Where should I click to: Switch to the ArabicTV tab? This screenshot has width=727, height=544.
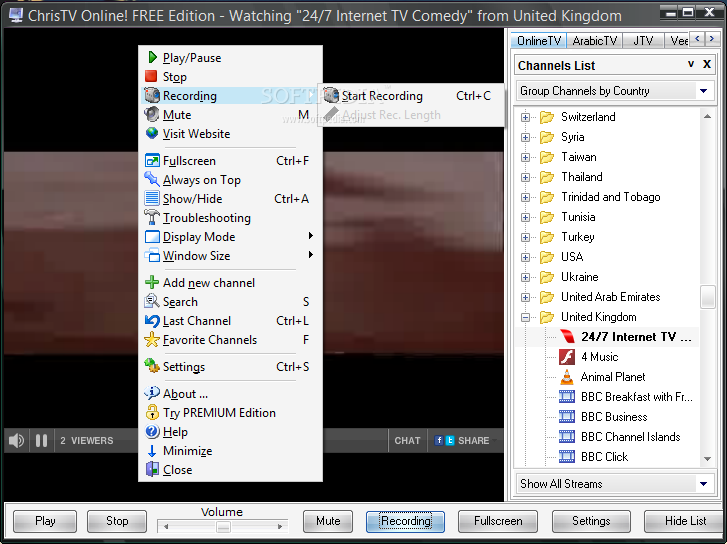pos(594,41)
